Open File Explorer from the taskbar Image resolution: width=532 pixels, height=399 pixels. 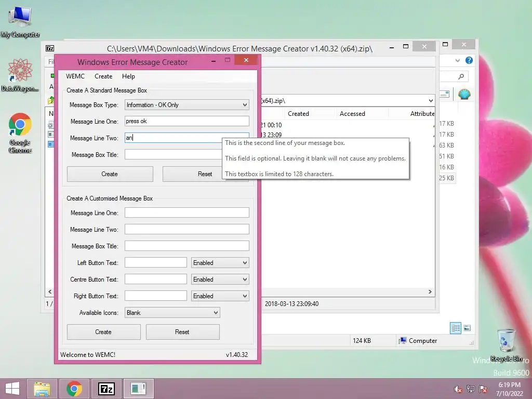42,389
